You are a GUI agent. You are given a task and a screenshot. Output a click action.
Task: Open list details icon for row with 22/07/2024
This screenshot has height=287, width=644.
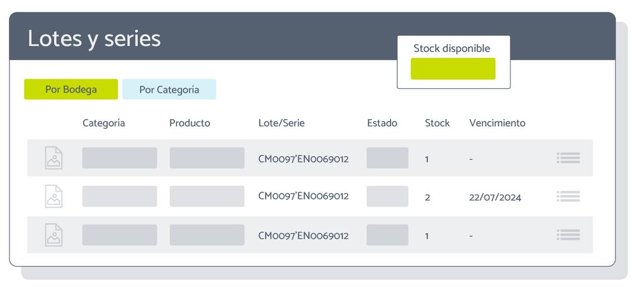point(568,196)
